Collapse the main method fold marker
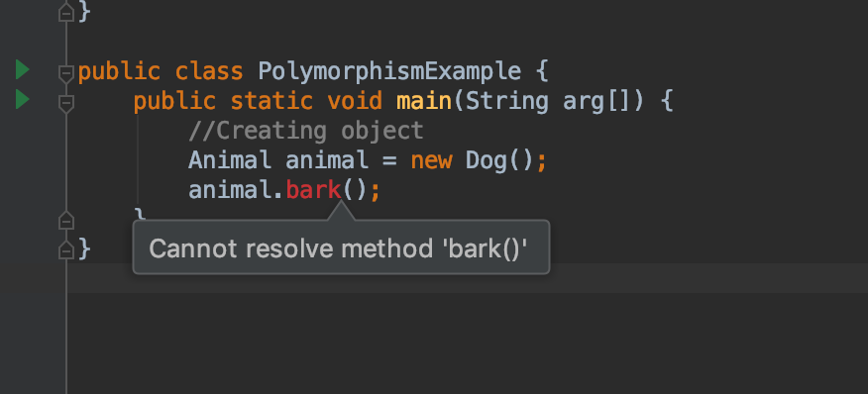This screenshot has height=394, width=868. pyautogui.click(x=65, y=103)
